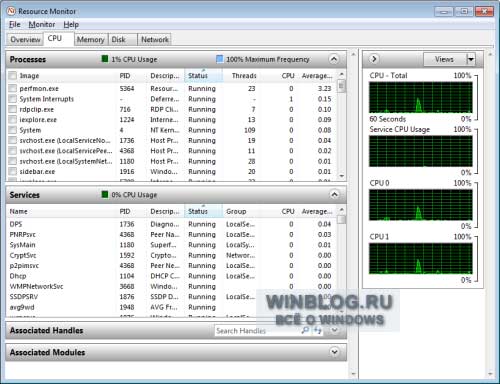Click the CPU 0 graph
Image resolution: width=500 pixels, height=384 pixels.
[421, 205]
